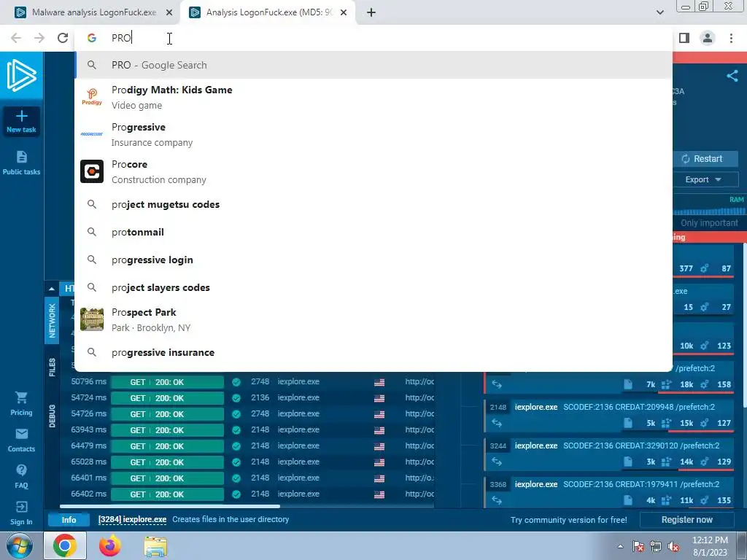
Task: Select the 63943 ms GET request row
Action: (x=247, y=430)
